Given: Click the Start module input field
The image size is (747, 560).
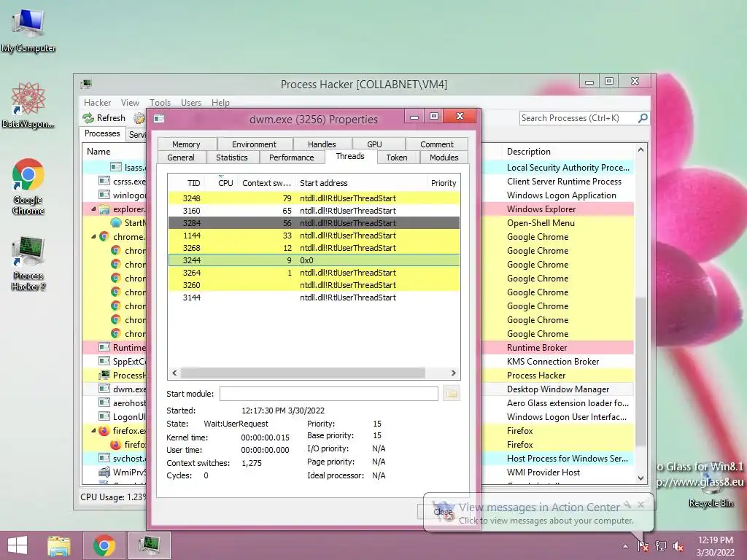Looking at the screenshot, I should coord(329,393).
